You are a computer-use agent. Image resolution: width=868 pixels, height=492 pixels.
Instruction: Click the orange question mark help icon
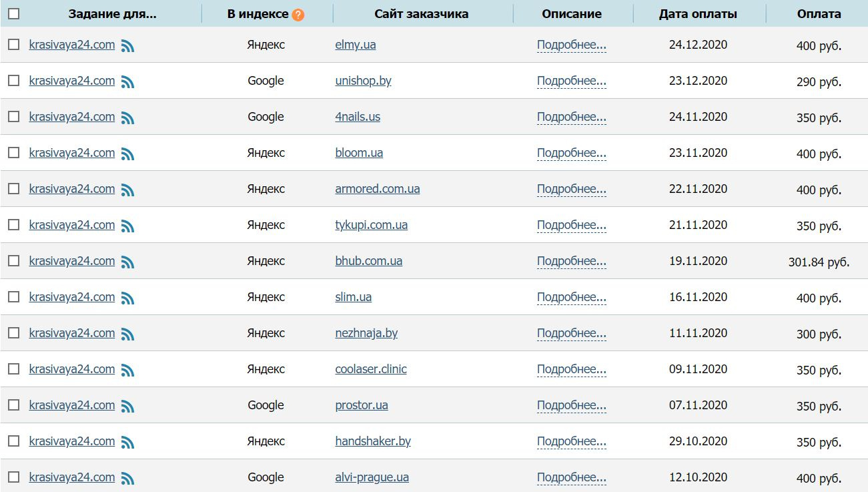298,15
